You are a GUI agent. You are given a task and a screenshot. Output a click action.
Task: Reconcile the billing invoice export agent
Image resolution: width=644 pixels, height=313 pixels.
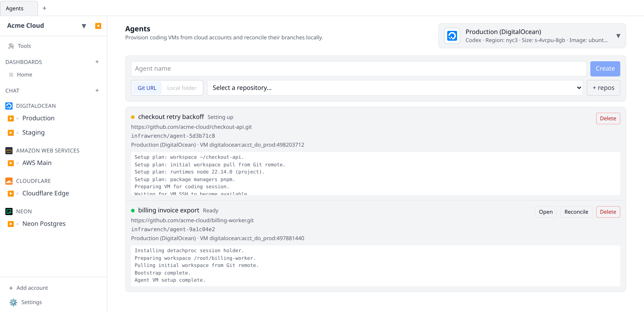[576, 212]
